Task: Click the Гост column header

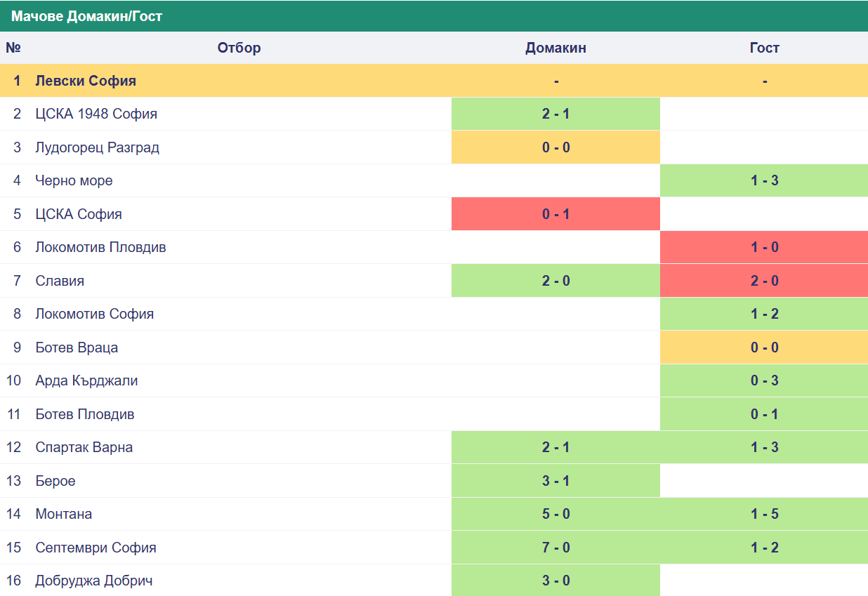Action: point(764,48)
